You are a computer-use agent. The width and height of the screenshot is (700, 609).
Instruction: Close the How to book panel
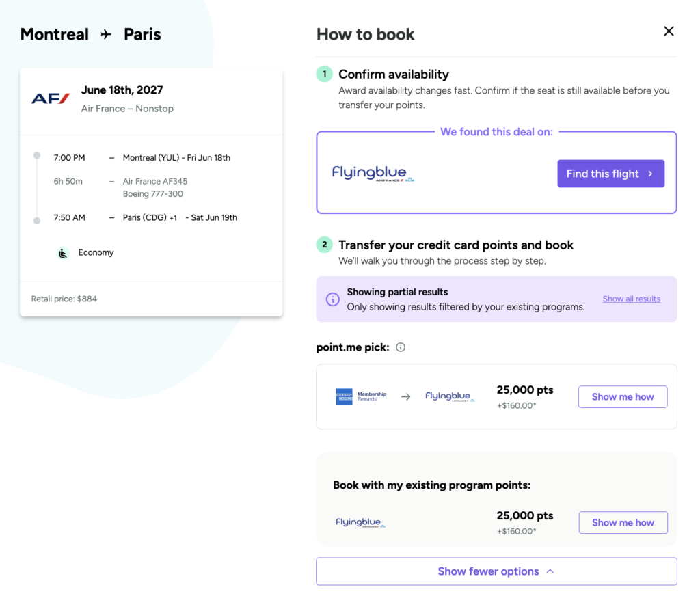[669, 31]
